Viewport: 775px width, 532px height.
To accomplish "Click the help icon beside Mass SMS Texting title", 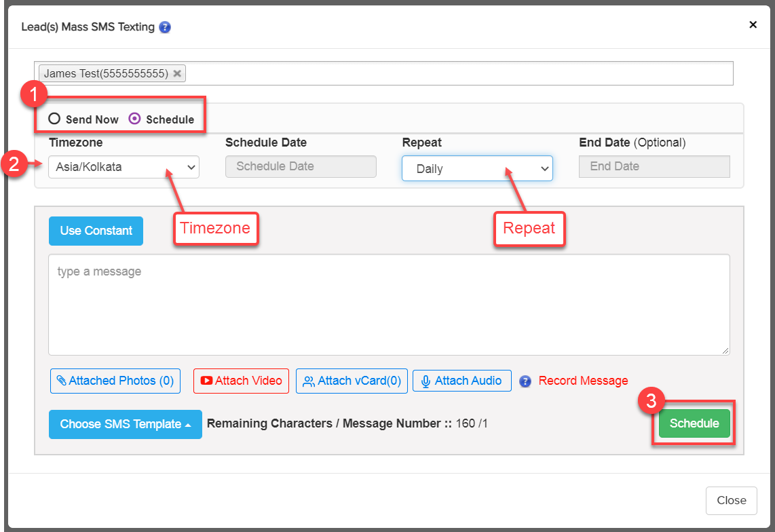I will (165, 28).
